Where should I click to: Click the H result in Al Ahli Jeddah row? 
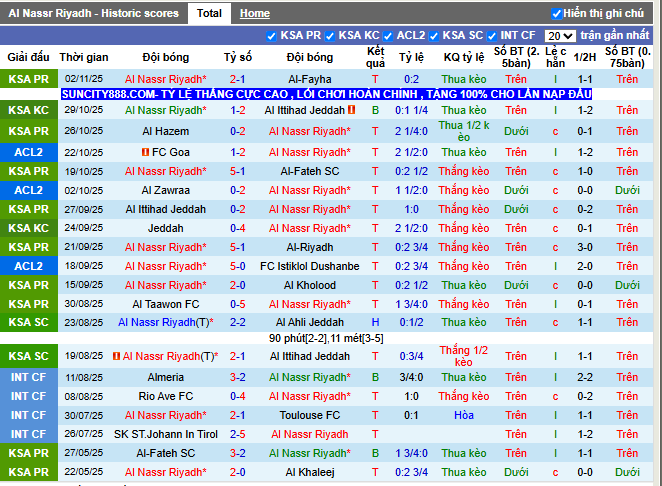375,323
